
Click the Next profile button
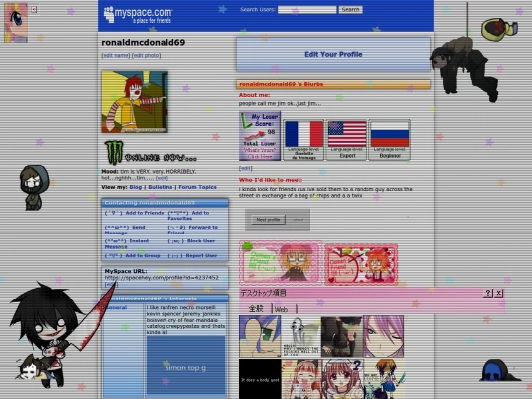268,220
